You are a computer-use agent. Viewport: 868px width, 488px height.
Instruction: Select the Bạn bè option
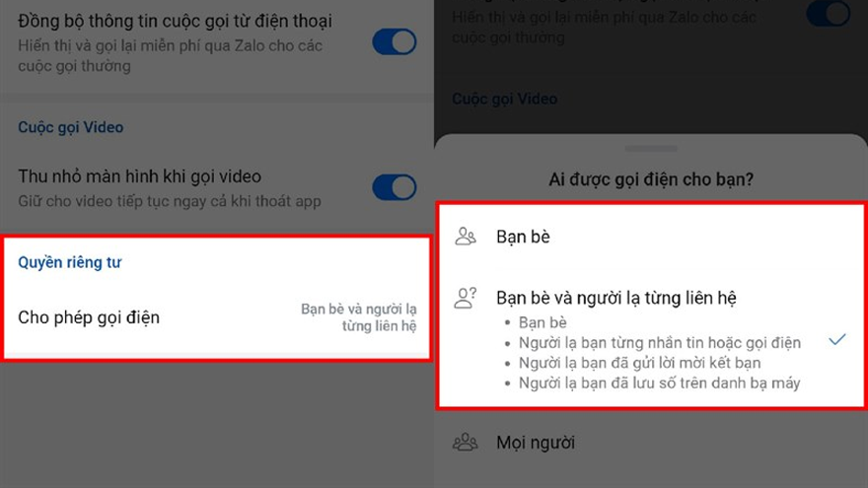pyautogui.click(x=651, y=237)
